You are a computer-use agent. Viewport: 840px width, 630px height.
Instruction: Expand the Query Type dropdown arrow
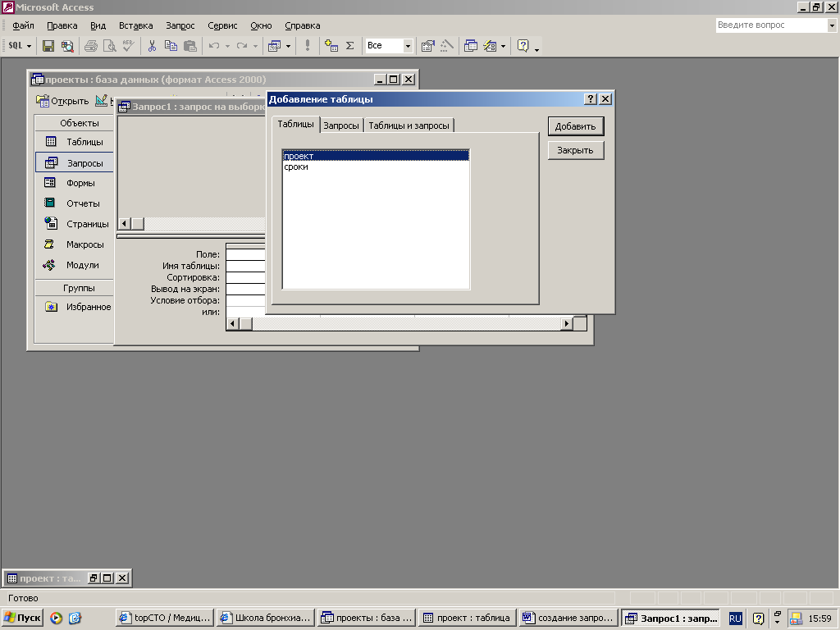click(288, 46)
